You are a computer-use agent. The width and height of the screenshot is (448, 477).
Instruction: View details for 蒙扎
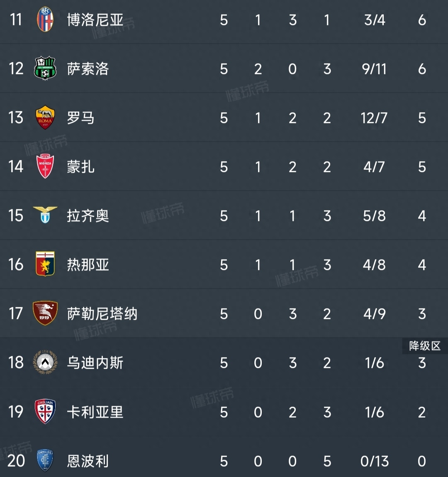[x=80, y=167]
